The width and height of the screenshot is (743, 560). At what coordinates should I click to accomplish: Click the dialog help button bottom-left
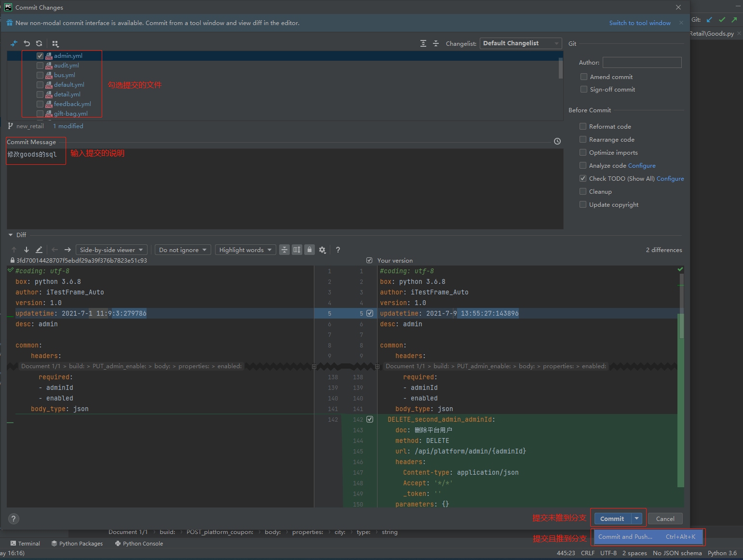point(14,519)
